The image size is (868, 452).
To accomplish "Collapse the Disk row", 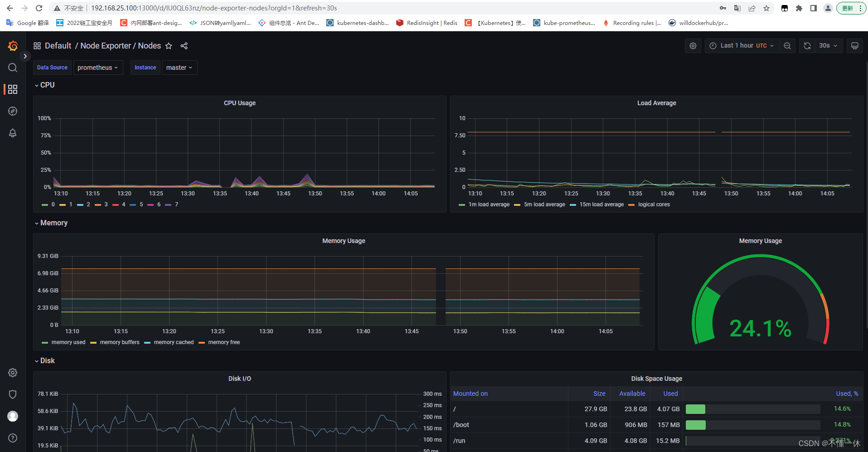I will click(44, 360).
